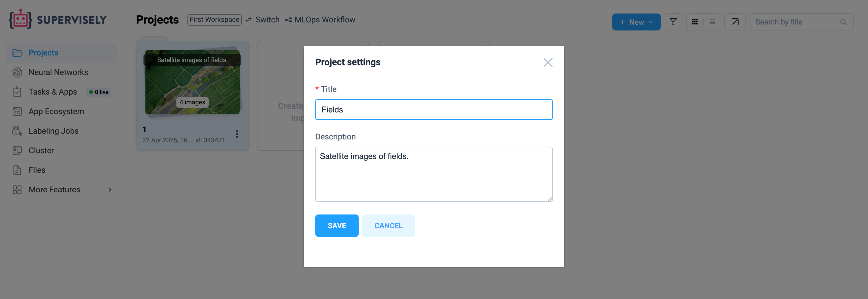Viewport: 868px width, 299px height.
Task: Open Labeling Jobs from sidebar
Action: (x=54, y=131)
